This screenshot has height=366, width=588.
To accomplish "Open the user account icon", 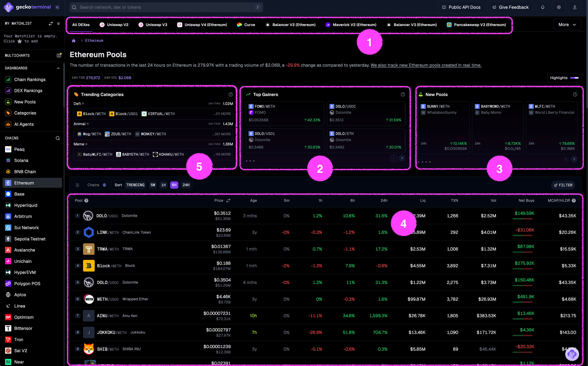I will [575, 7].
